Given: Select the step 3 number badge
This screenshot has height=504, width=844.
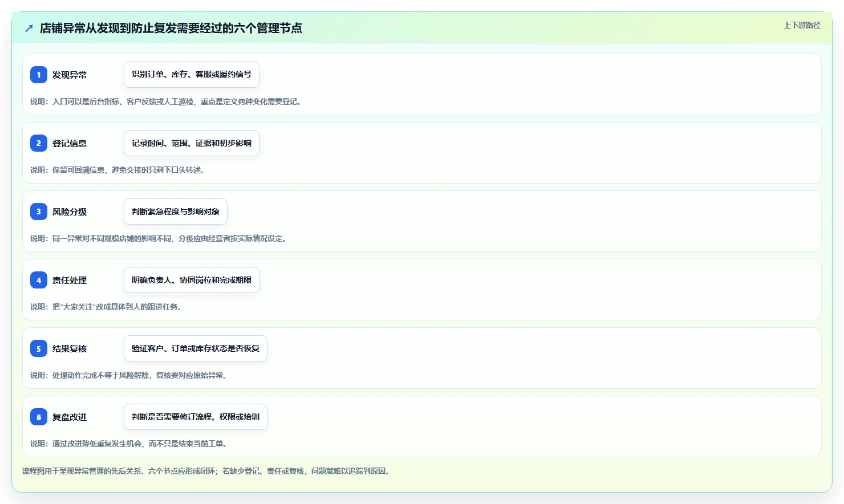Looking at the screenshot, I should click(x=39, y=212).
